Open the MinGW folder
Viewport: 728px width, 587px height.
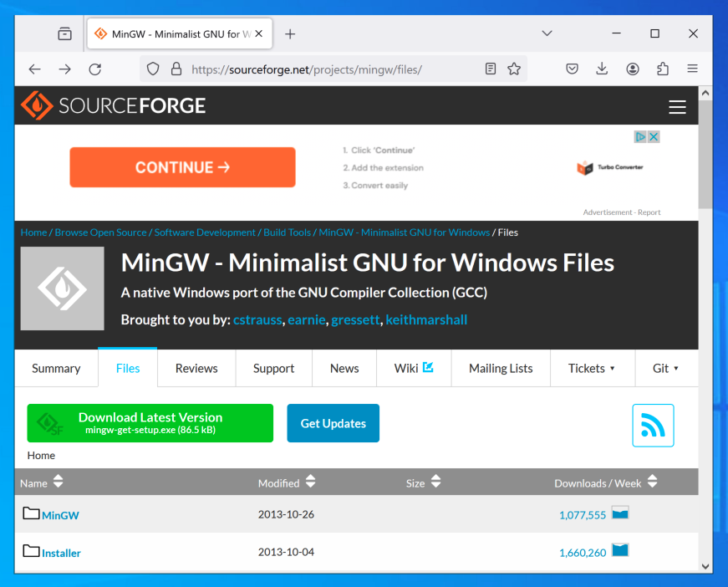(60, 515)
